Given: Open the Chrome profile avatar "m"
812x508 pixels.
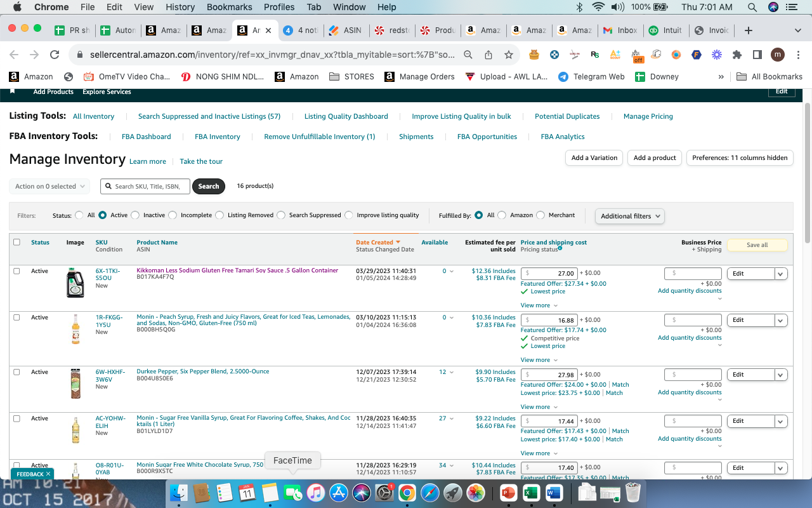Looking at the screenshot, I should click(x=778, y=55).
